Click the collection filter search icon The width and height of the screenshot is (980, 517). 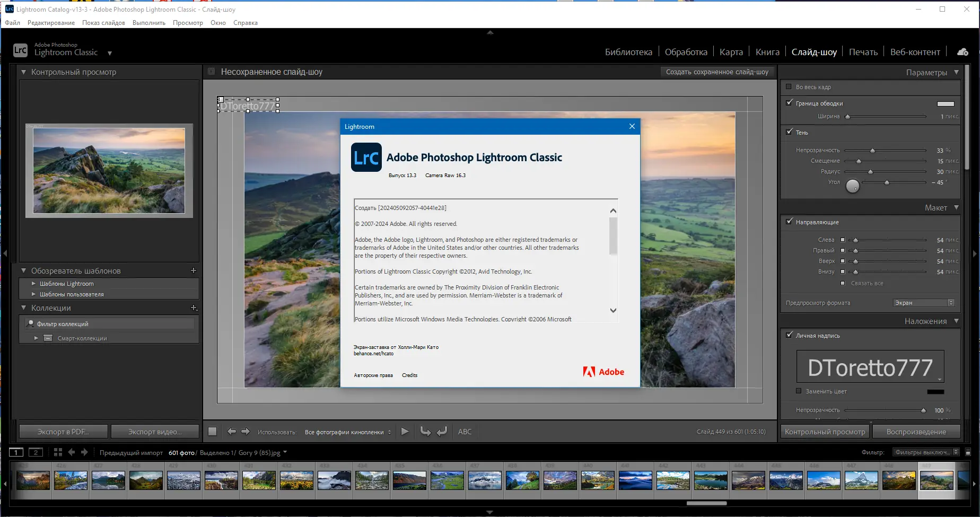pos(31,323)
